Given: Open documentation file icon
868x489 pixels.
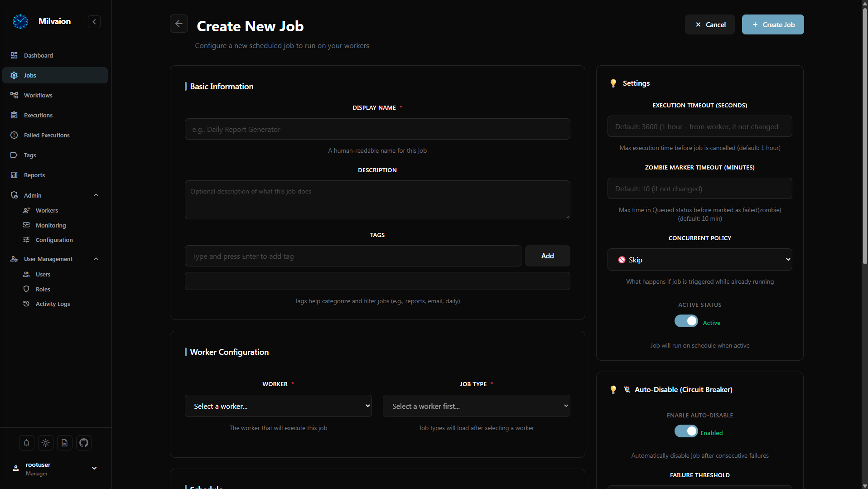Looking at the screenshot, I should (65, 443).
